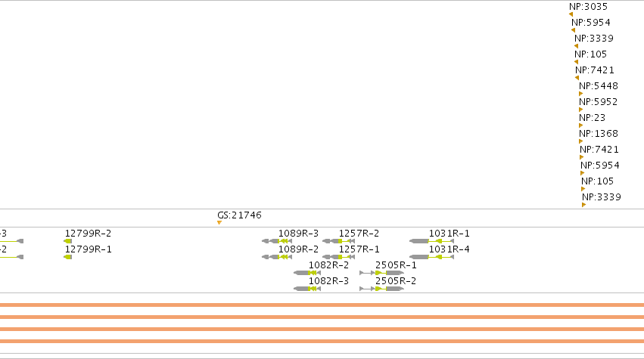Click the triangle marker under NP:5952

click(580, 110)
